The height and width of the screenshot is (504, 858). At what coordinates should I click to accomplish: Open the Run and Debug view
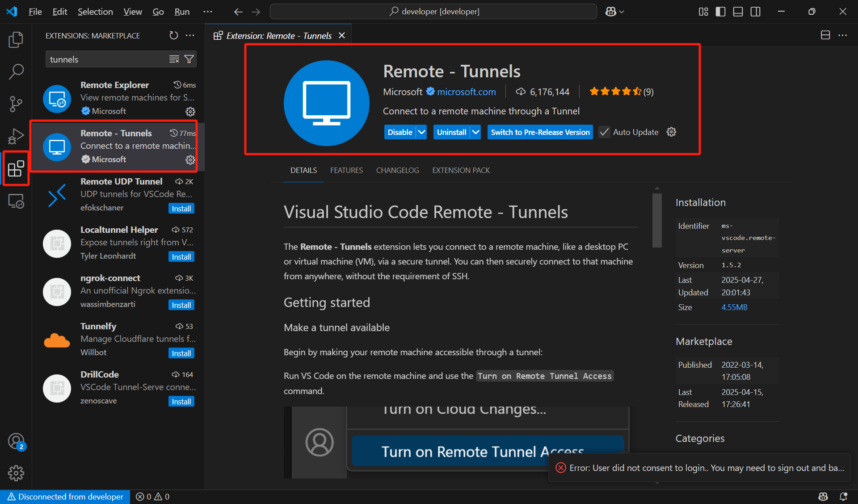[x=16, y=136]
